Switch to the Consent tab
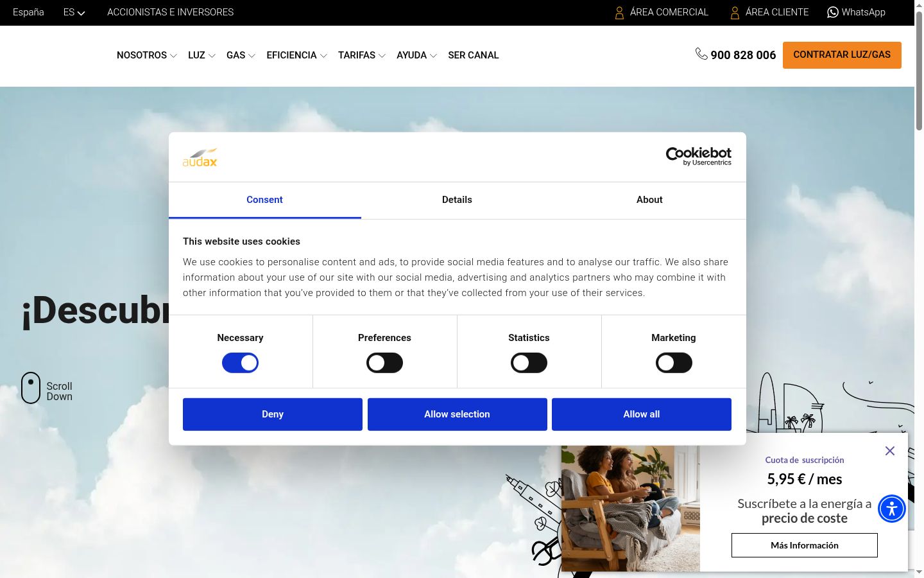924x578 pixels. coord(265,200)
